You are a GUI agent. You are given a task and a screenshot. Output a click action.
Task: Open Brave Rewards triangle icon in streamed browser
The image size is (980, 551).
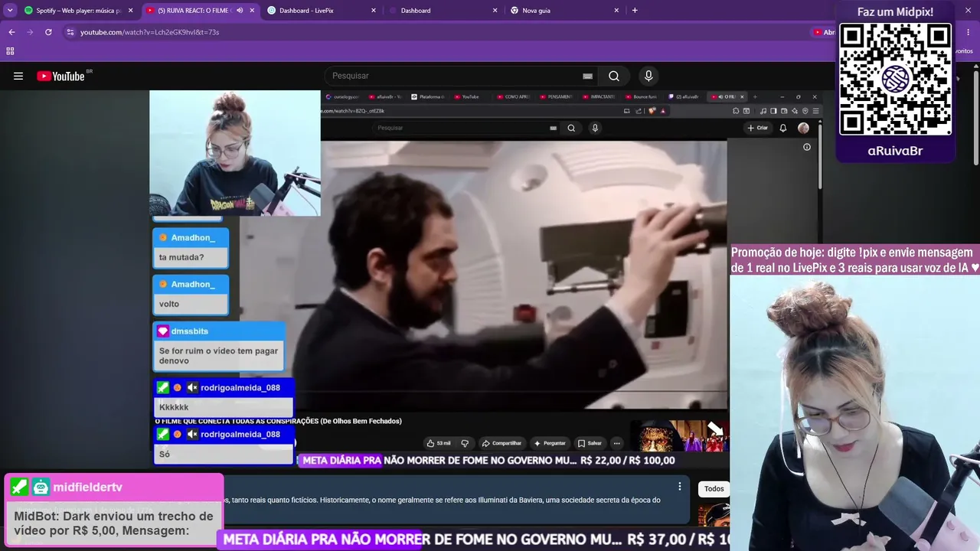tap(663, 111)
